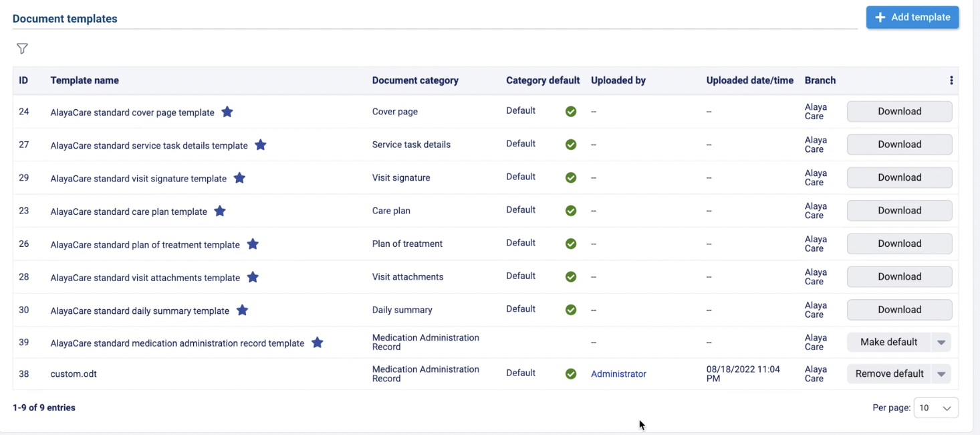Sort by Template name column header

[84, 80]
